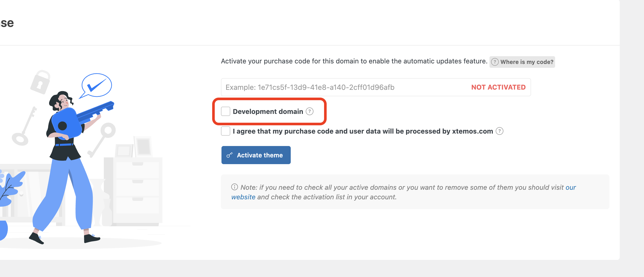The image size is (644, 277).
Task: Click the help icon after the xtemos.com agreement
Action: click(x=500, y=131)
